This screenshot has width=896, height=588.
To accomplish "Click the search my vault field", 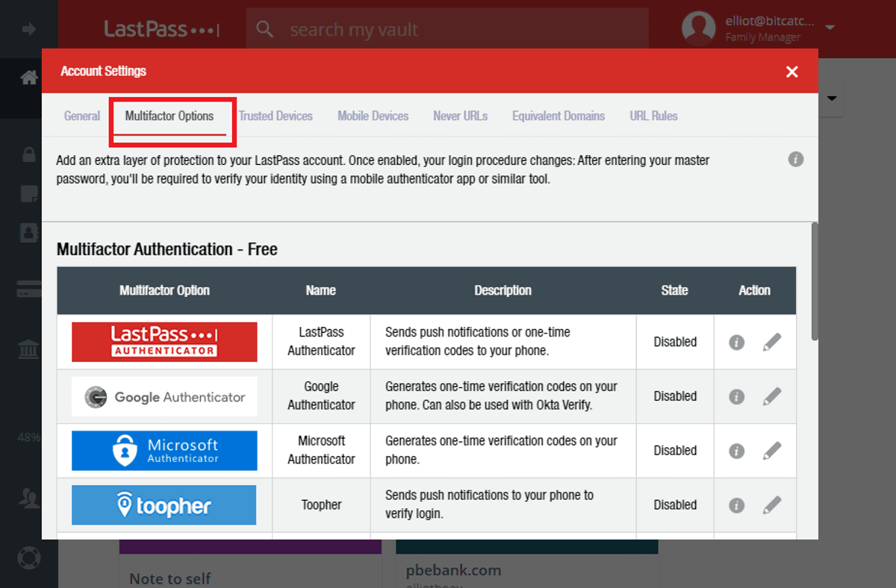I will 447,29.
